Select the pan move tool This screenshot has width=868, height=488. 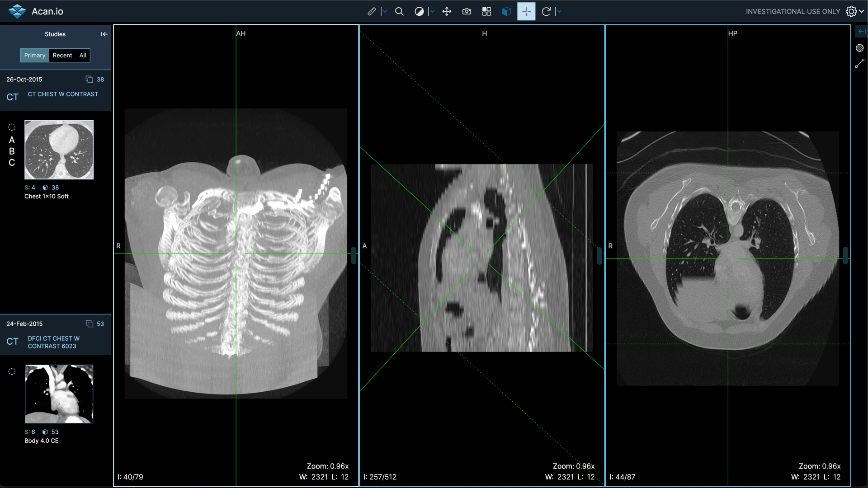(447, 12)
